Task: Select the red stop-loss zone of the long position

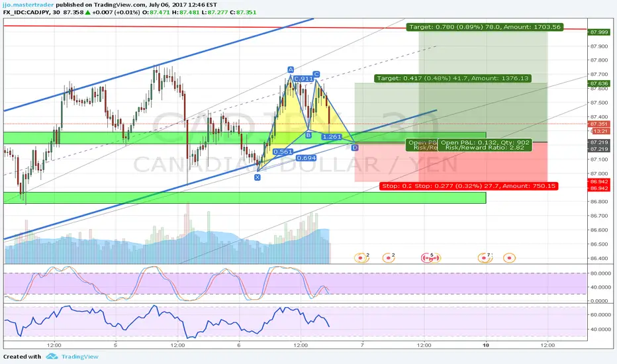Action: (x=483, y=162)
